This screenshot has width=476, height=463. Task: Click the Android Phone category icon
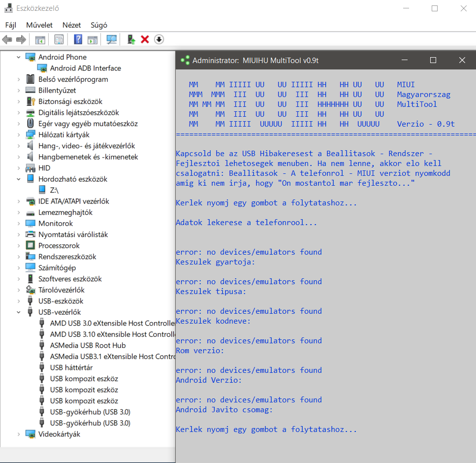[31, 57]
